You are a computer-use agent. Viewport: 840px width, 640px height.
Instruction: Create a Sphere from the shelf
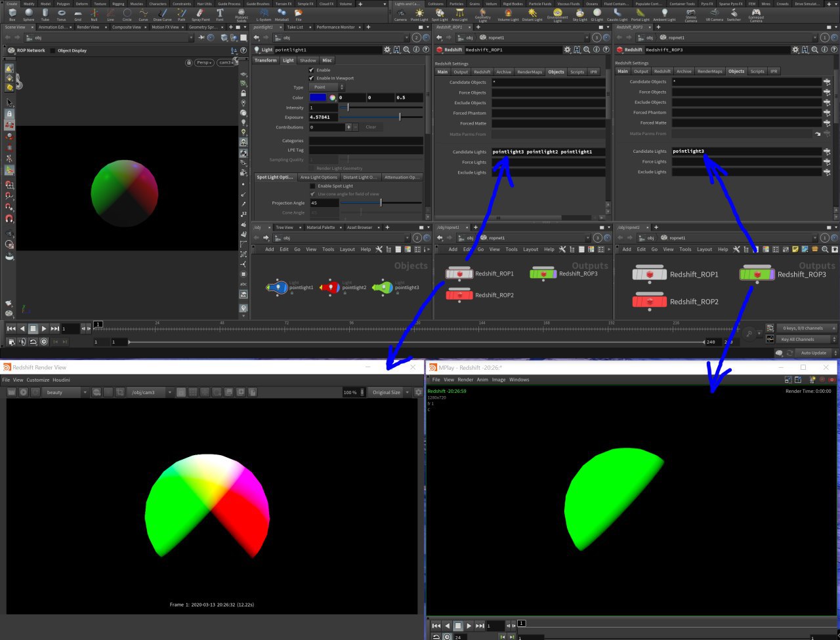pyautogui.click(x=28, y=14)
